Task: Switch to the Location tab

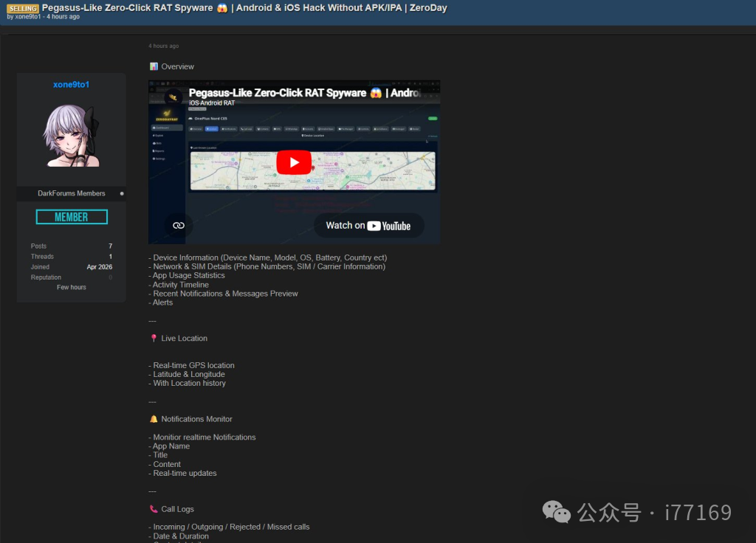Action: click(x=211, y=128)
